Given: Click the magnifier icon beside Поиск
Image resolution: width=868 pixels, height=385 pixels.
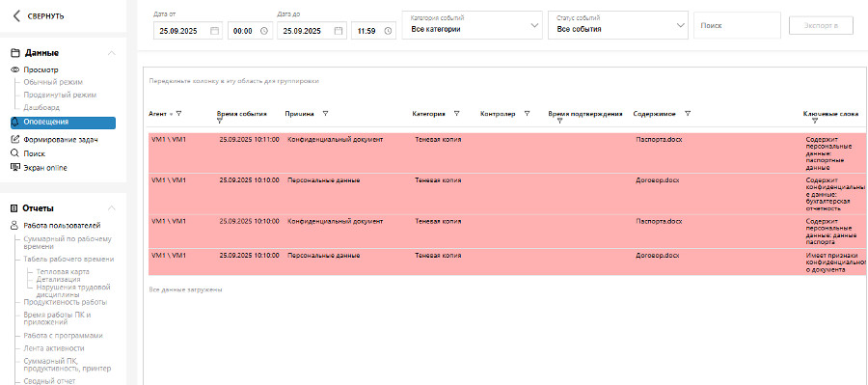Looking at the screenshot, I should (x=14, y=153).
